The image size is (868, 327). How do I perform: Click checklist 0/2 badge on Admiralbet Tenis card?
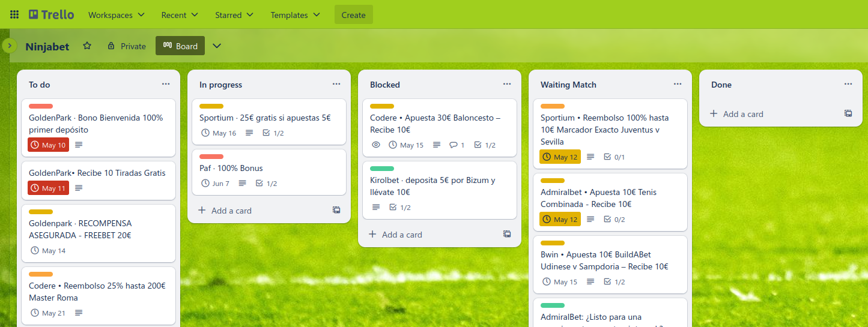tap(615, 219)
